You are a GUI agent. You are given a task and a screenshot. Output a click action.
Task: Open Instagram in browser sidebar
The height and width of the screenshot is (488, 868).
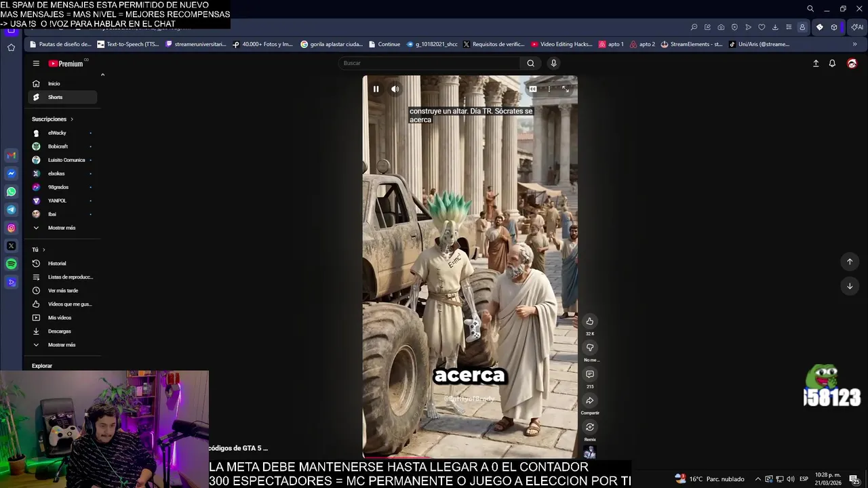coord(11,228)
